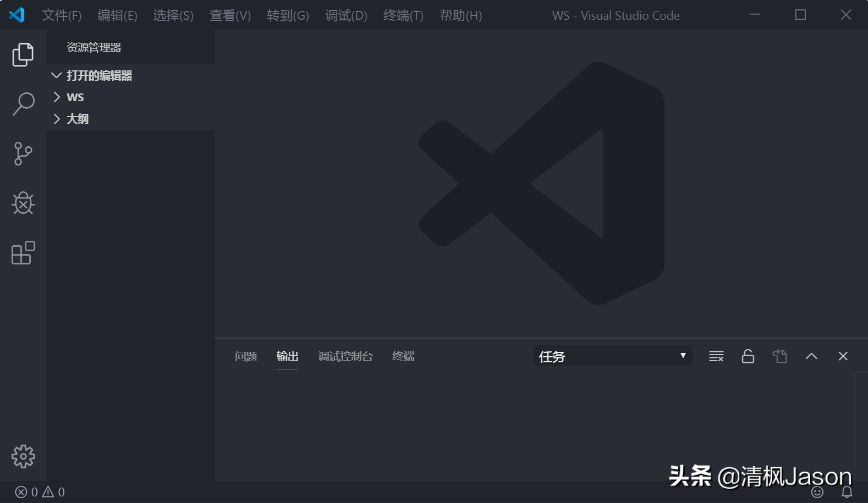Open the 终端(T) menu

(x=403, y=15)
